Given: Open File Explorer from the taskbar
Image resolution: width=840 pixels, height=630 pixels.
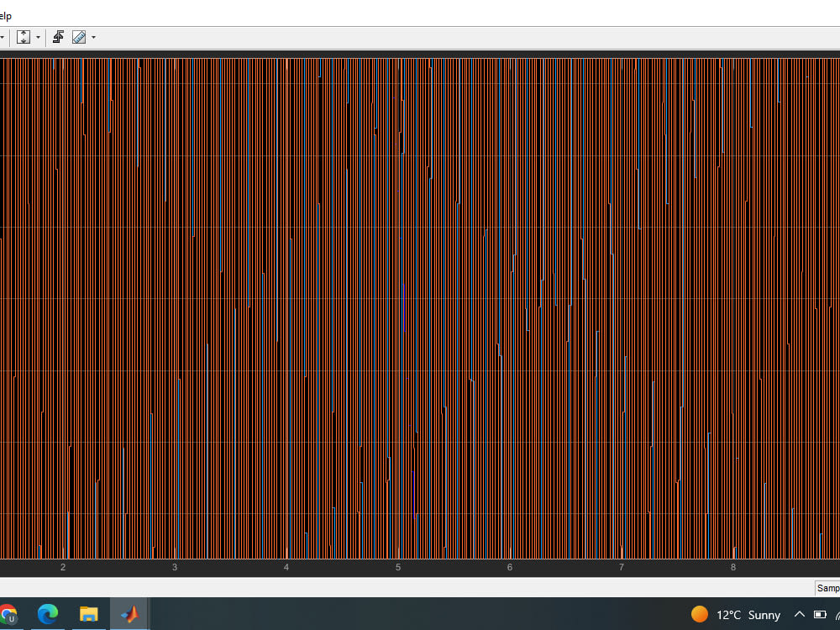Looking at the screenshot, I should pyautogui.click(x=88, y=614).
